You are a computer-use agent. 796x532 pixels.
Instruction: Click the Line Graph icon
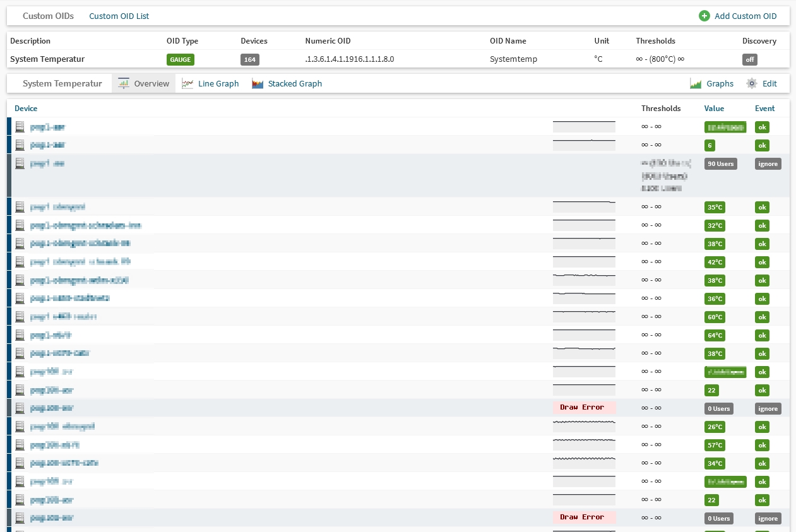pos(187,83)
